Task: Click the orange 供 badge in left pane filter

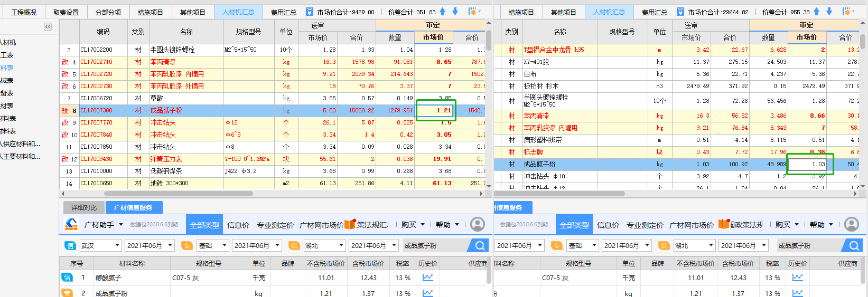Action: [294, 245]
